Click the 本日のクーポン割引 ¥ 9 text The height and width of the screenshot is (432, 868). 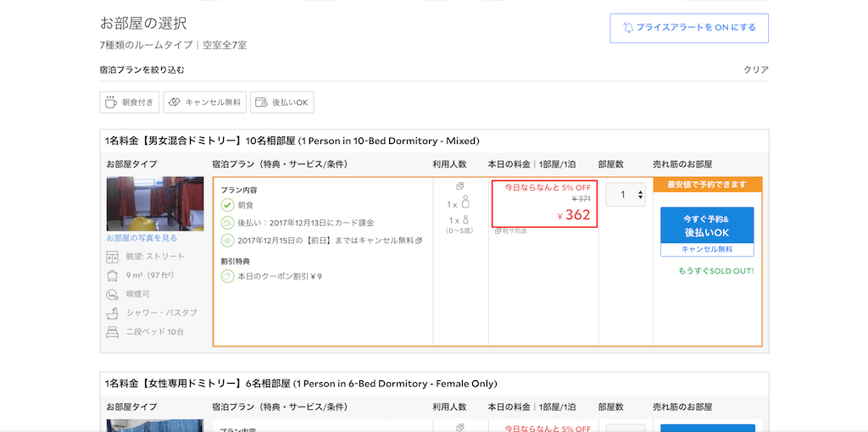coord(280,276)
